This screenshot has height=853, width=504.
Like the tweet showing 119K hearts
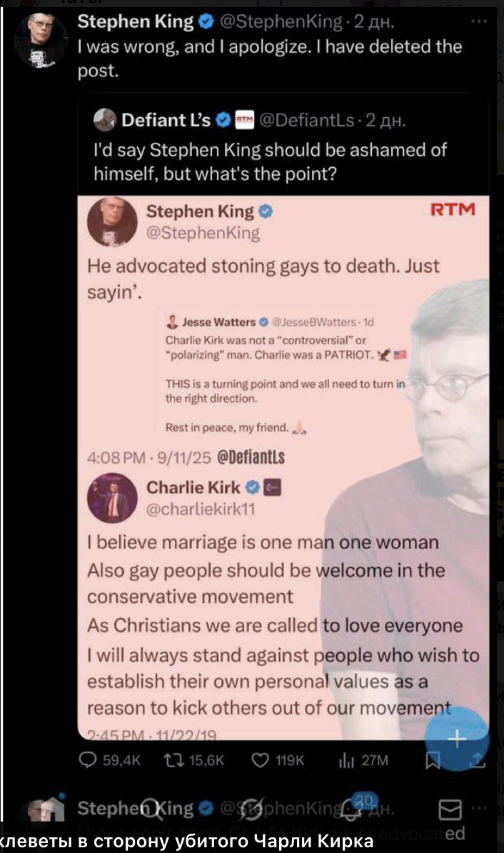(261, 759)
